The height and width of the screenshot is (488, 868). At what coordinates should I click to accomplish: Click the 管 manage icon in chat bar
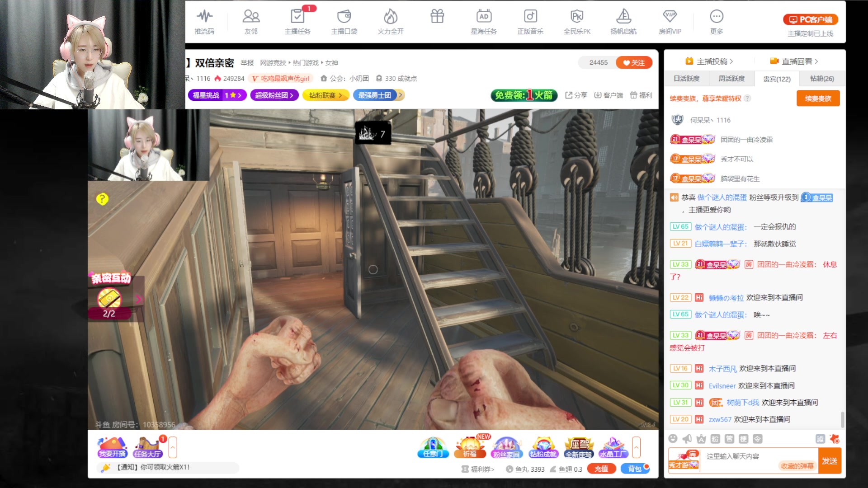(x=729, y=439)
